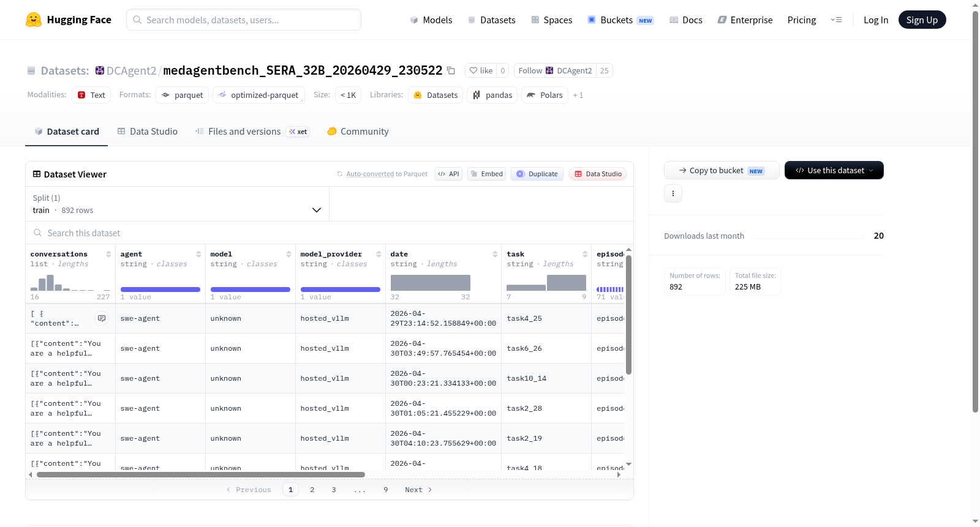Click the DCAgent2 owner link

(131, 70)
